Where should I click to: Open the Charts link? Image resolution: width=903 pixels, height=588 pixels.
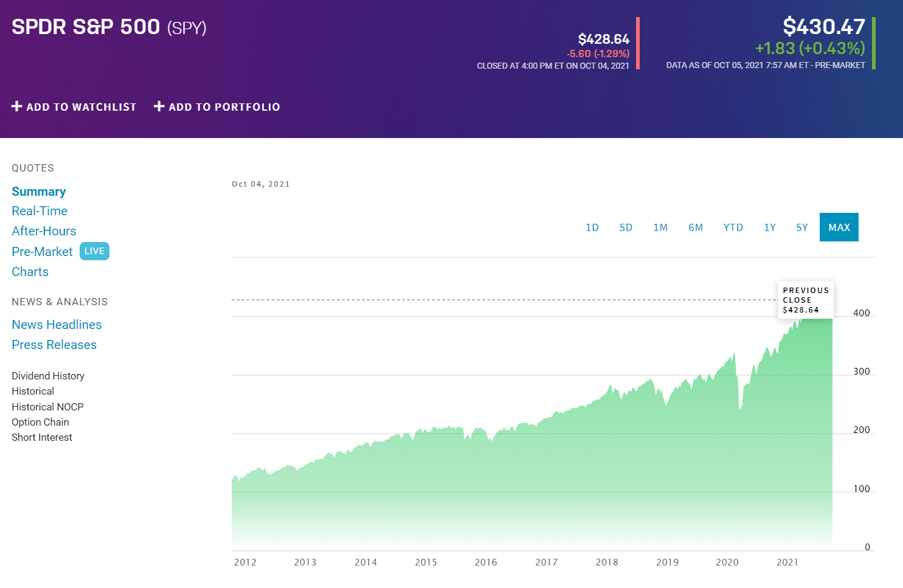30,272
